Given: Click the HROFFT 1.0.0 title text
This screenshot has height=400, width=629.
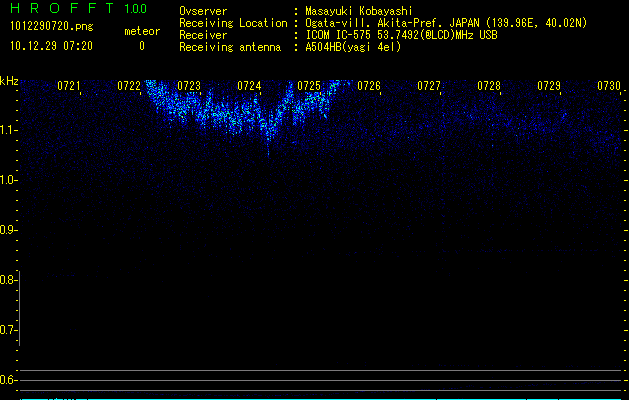Looking at the screenshot, I should coord(79,8).
